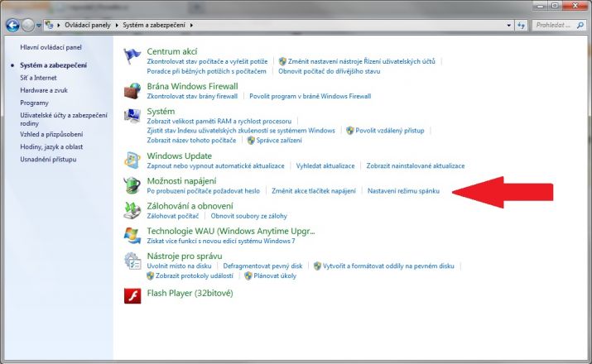This screenshot has height=364, width=592.
Task: Click Ovládací panely in the breadcrumb
Action: [x=88, y=25]
